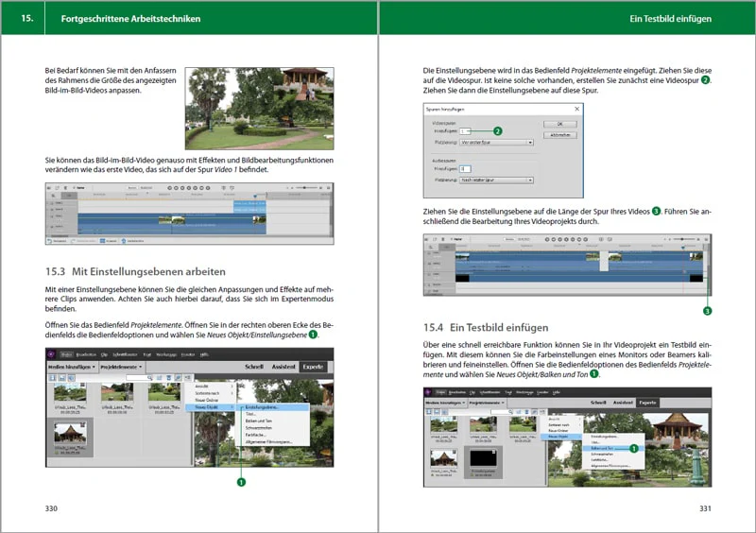Open Audiospuren Platzierung dropdown in dialog

pos(497,180)
